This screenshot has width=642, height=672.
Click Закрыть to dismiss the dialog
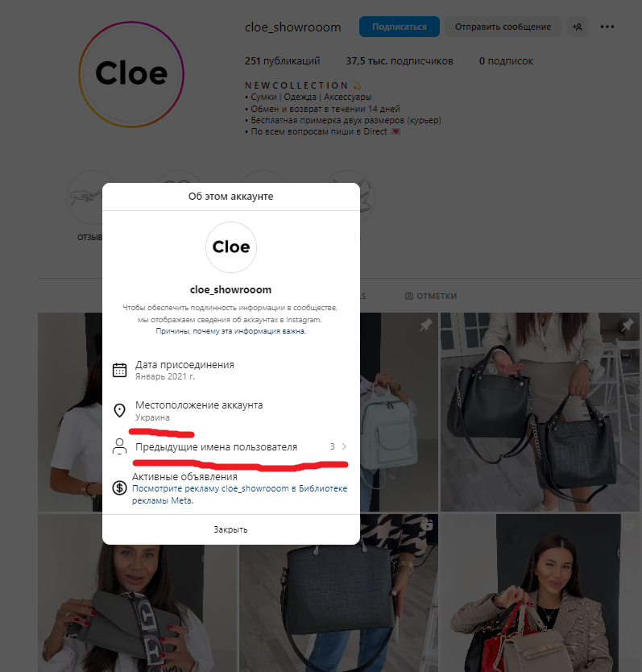(x=231, y=529)
